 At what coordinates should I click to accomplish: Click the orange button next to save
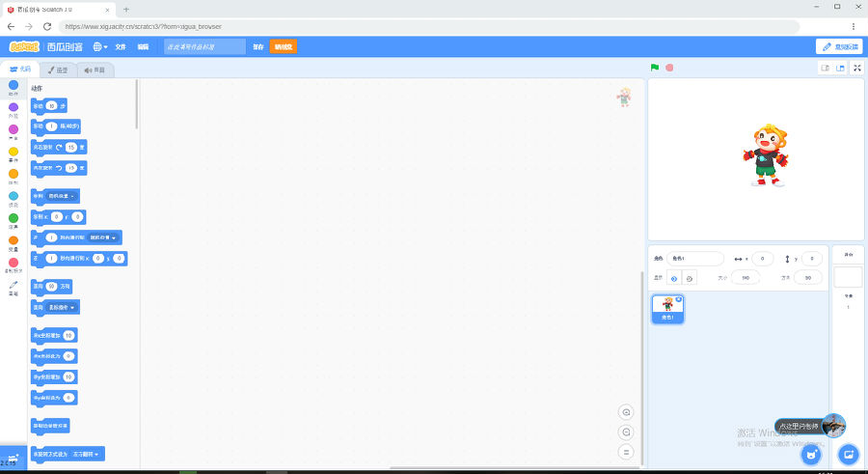point(283,46)
